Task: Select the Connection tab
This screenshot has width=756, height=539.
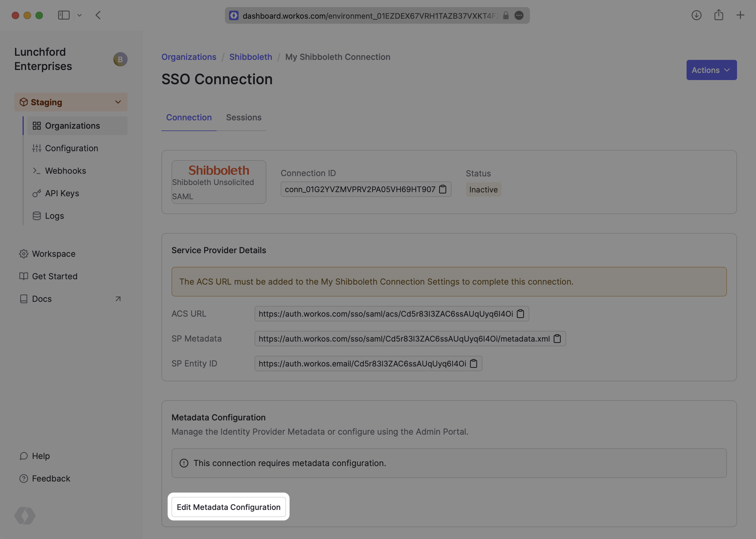Action: point(189,117)
